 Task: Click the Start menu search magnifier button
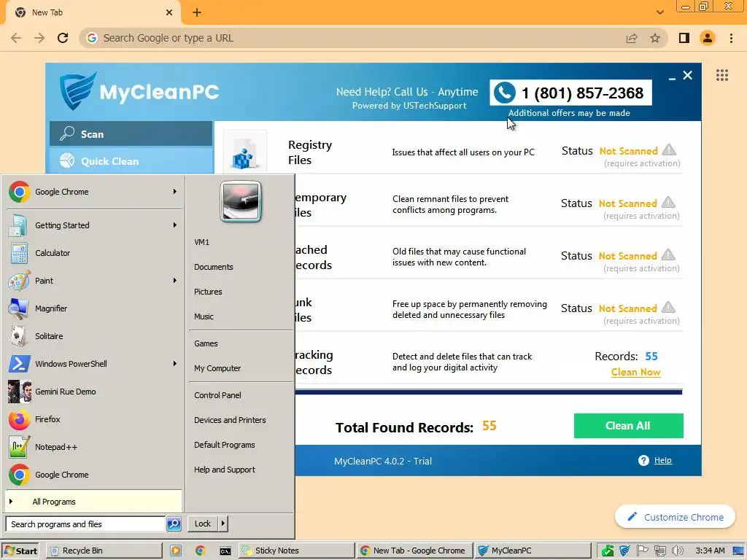coord(174,524)
